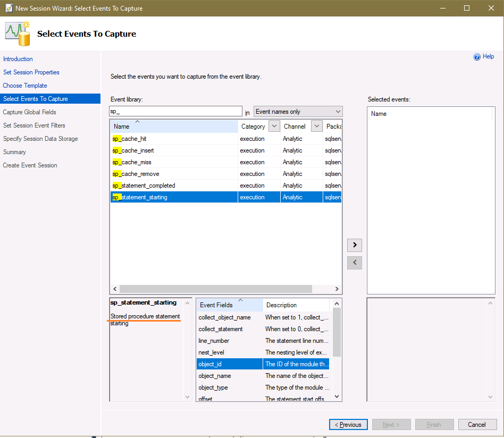Open the Help link
The width and height of the screenshot is (504, 438).
click(488, 56)
